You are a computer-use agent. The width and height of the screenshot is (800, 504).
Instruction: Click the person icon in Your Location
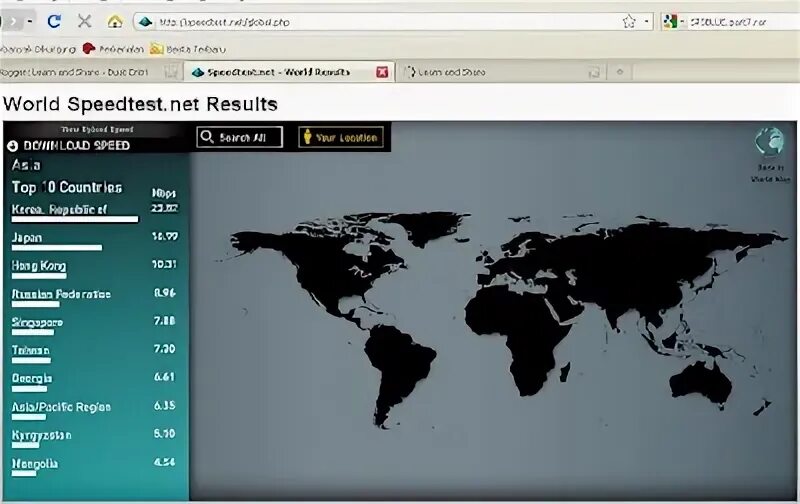pyautogui.click(x=307, y=137)
